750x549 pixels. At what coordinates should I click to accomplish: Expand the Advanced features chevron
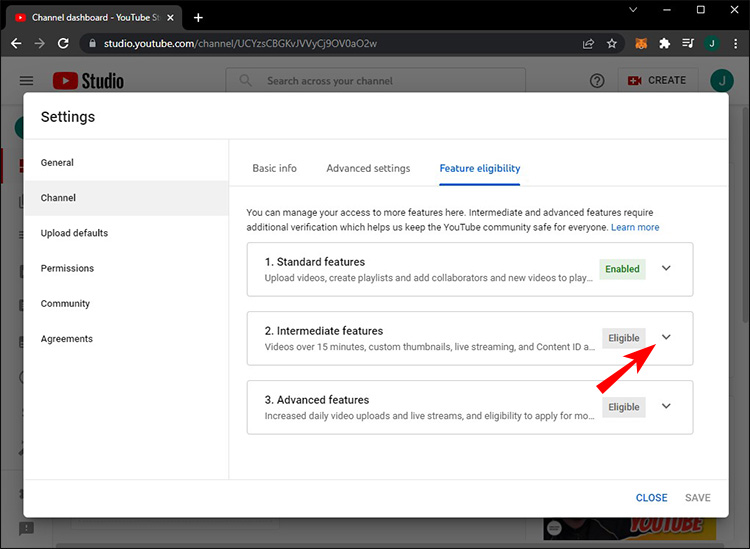coord(666,406)
